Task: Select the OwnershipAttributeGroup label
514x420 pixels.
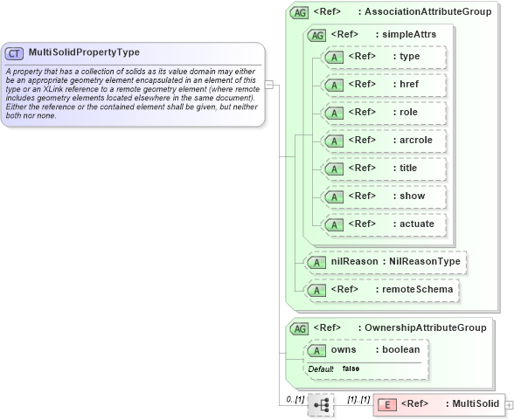Action: pyautogui.click(x=426, y=327)
